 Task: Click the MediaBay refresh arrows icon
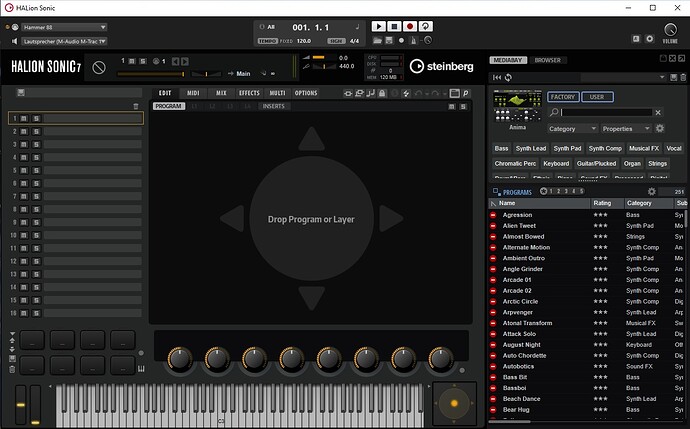click(x=508, y=77)
